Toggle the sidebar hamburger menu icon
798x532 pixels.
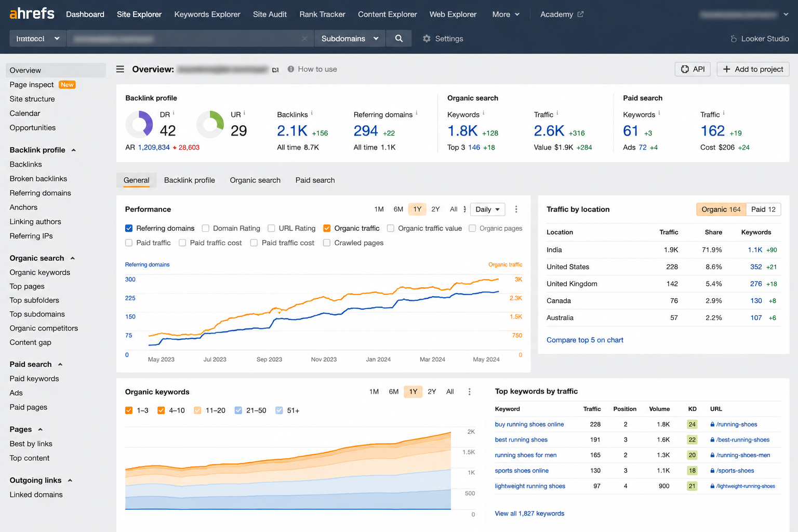pyautogui.click(x=120, y=69)
